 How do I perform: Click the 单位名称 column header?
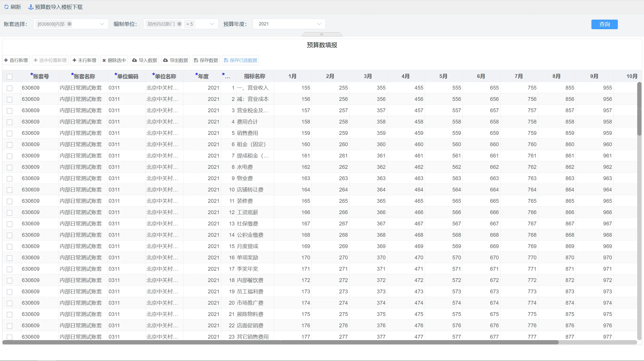[x=164, y=76]
